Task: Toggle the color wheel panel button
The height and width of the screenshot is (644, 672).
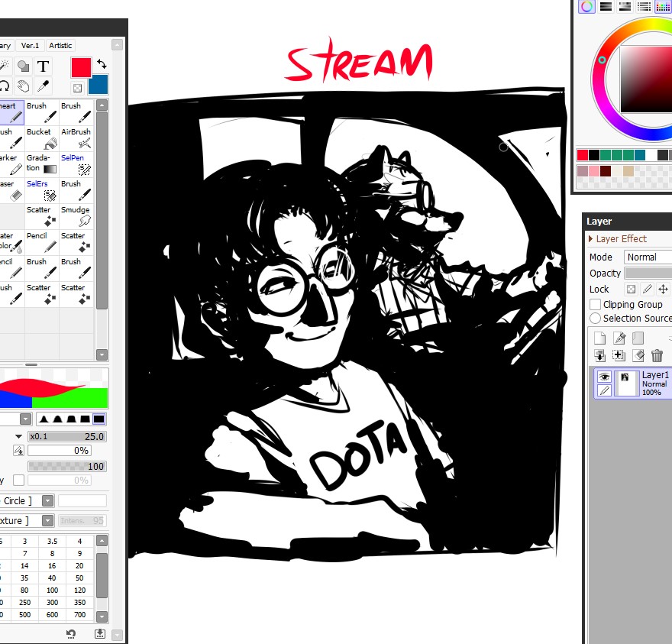Action: point(586,6)
